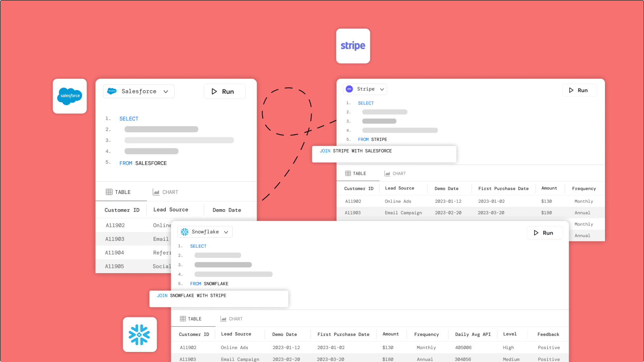Image resolution: width=644 pixels, height=362 pixels.
Task: Switch to CHART tab in Stripe panel
Action: 395,174
